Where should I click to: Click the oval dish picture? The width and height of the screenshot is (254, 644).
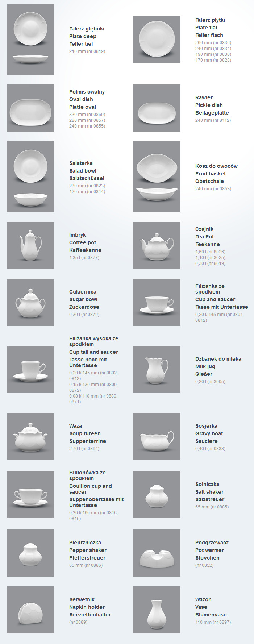30,108
